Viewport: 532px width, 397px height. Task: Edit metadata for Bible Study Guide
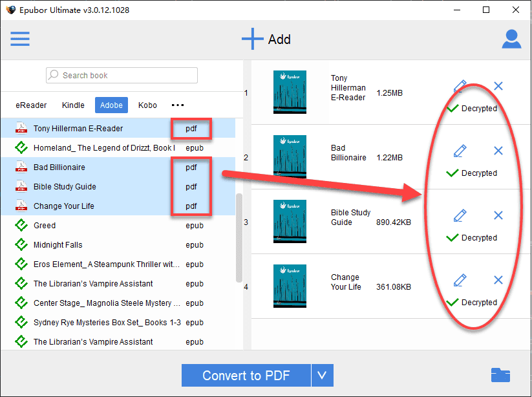(460, 215)
